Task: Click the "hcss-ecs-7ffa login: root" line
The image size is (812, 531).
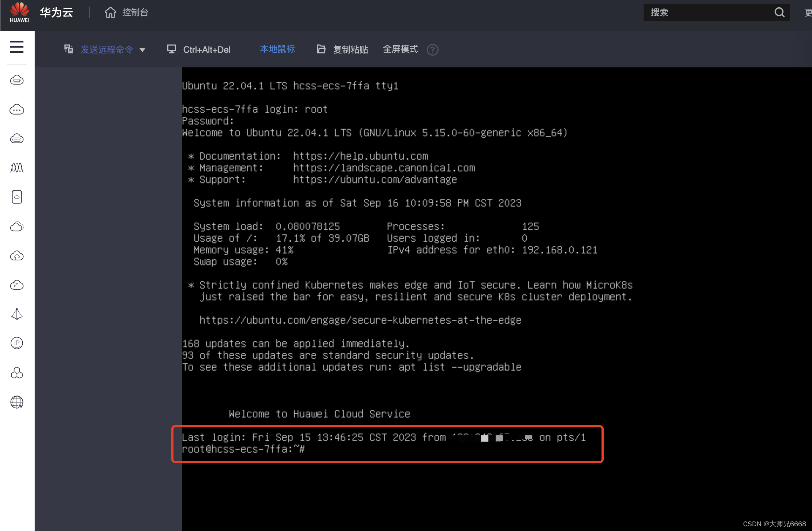Action: [x=255, y=109]
